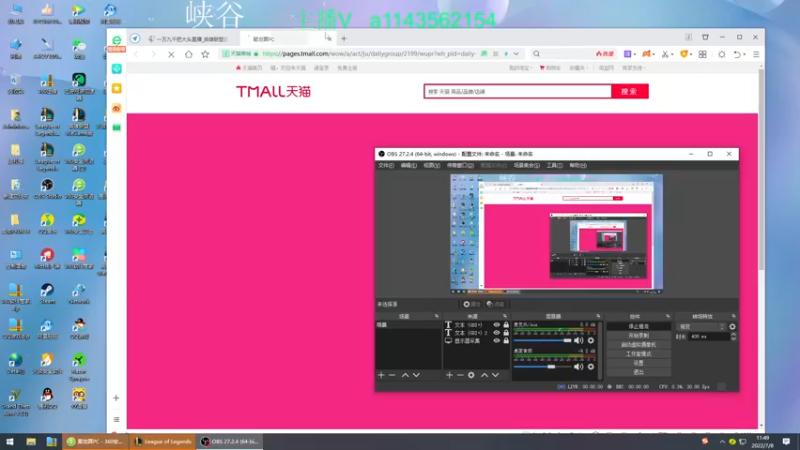
Task: Move scene up with the Scenes panel up arrow
Action: click(x=405, y=375)
